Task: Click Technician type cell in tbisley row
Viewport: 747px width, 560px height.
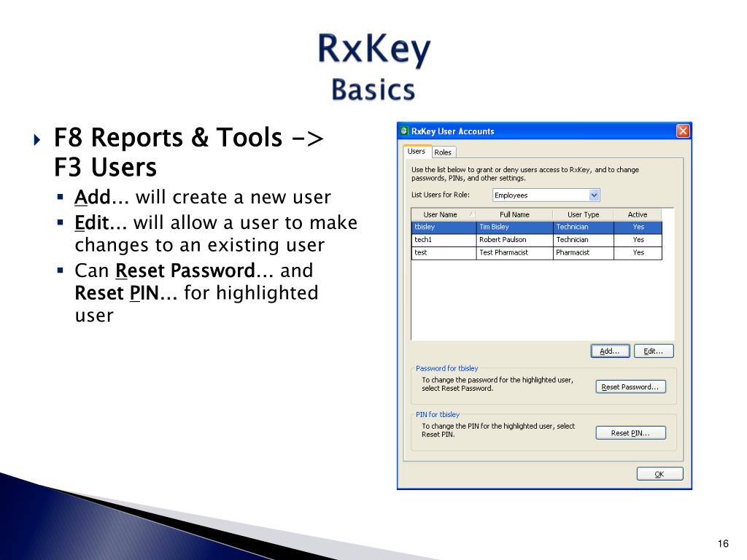Action: pyautogui.click(x=583, y=227)
